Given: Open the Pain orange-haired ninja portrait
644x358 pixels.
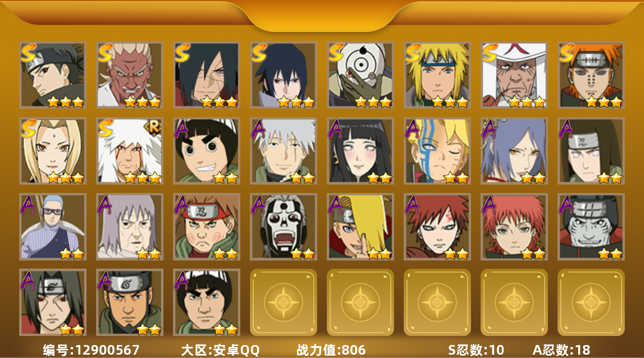Looking at the screenshot, I should click(591, 75).
